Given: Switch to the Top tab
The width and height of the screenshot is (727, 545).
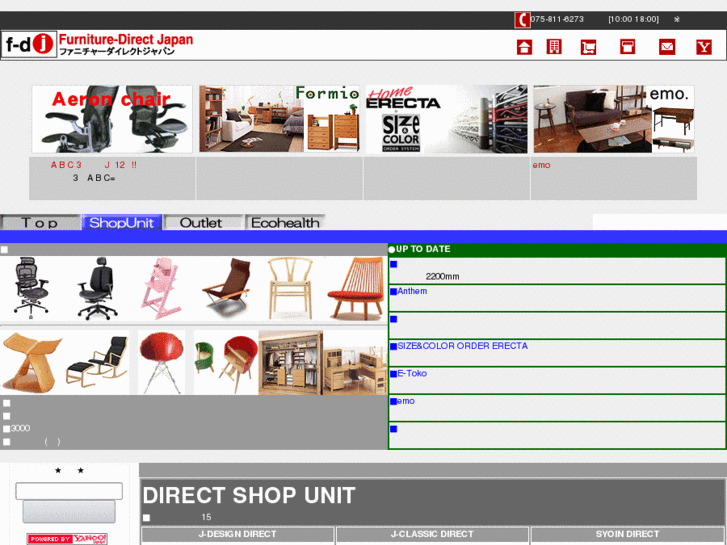Looking at the screenshot, I should (40, 223).
